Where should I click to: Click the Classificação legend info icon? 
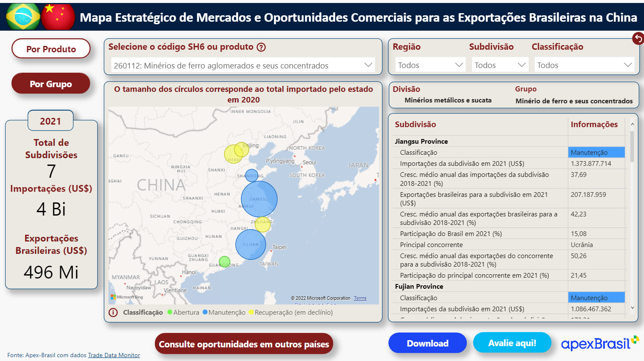pyautogui.click(x=113, y=313)
